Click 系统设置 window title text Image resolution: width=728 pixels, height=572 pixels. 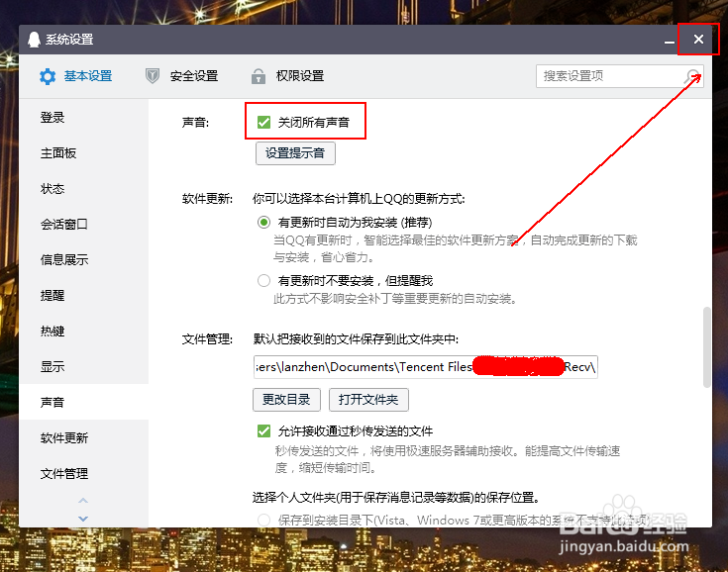pyautogui.click(x=69, y=40)
